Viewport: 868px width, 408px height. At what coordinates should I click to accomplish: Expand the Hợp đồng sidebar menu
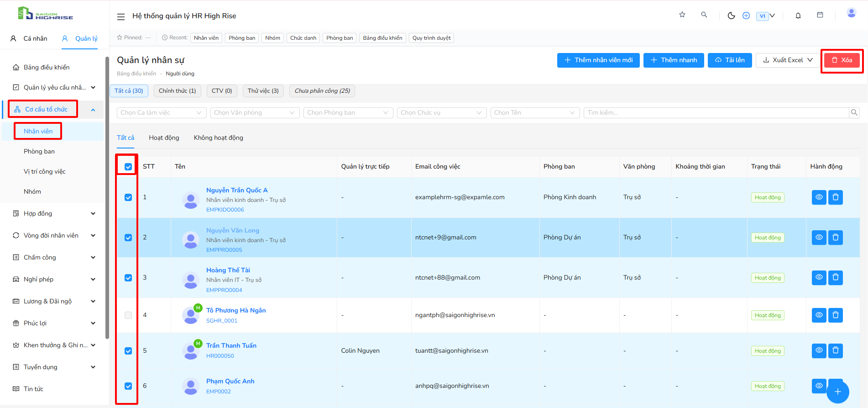click(x=54, y=213)
